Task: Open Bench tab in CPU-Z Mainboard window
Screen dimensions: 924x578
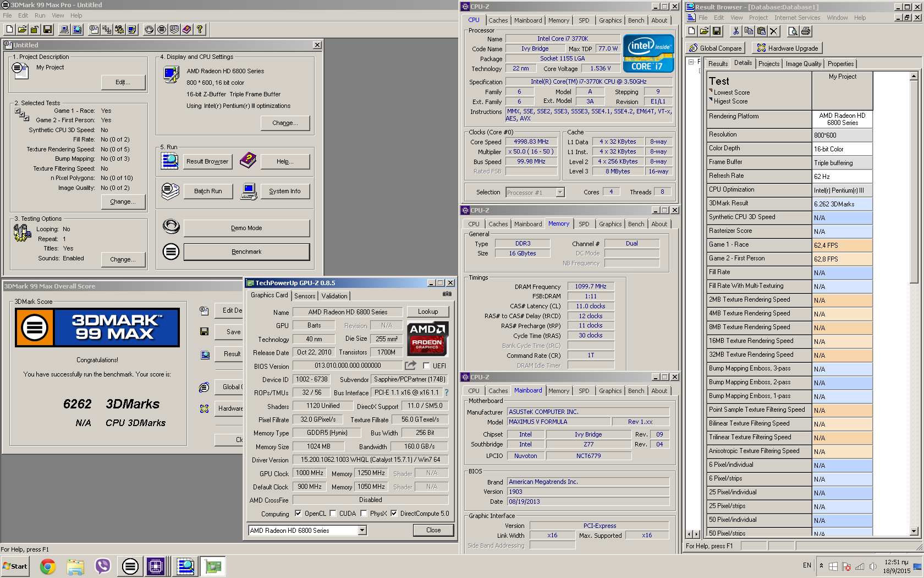Action: coord(636,391)
